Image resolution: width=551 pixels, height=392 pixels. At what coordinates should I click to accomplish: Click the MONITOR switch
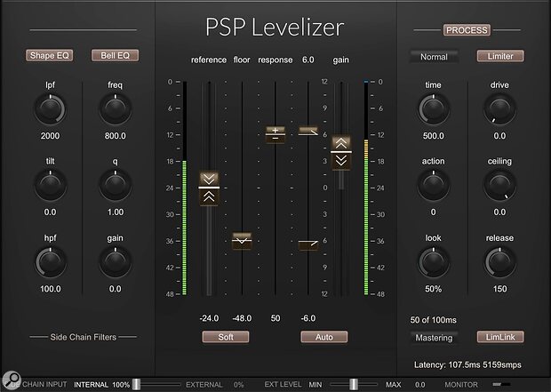pos(501,384)
